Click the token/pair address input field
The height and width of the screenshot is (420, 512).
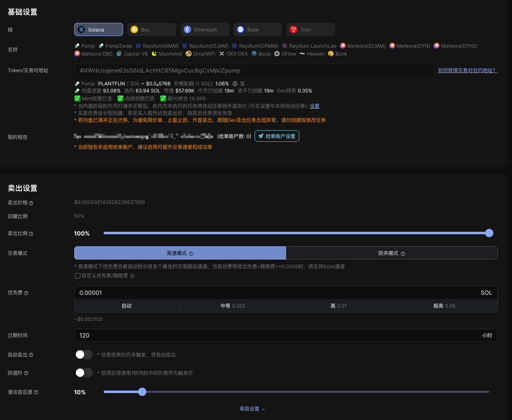[254, 70]
